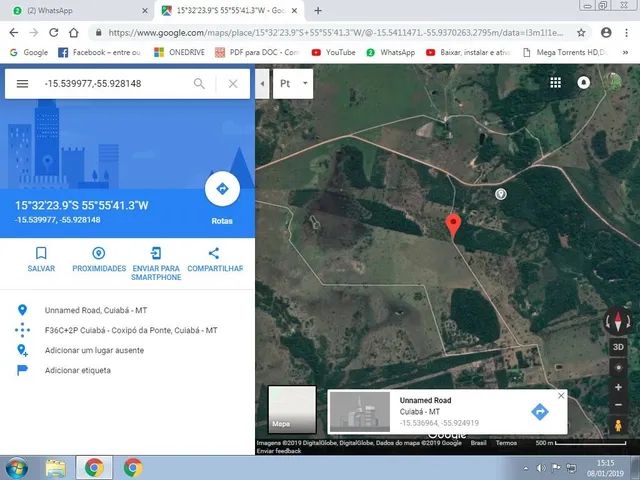Switch to Mapa view thumbnail
The height and width of the screenshot is (480, 640).
coord(292,409)
